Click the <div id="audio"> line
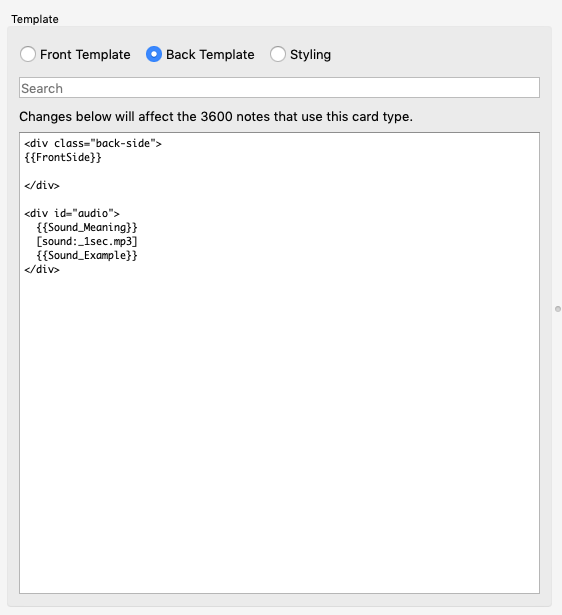 tap(72, 213)
